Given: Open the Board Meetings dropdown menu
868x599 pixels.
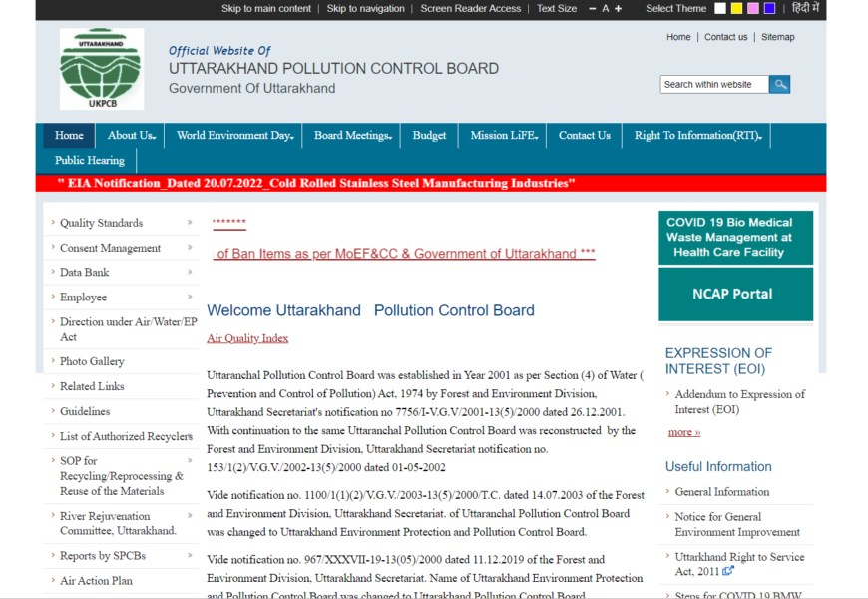Looking at the screenshot, I should [x=352, y=136].
